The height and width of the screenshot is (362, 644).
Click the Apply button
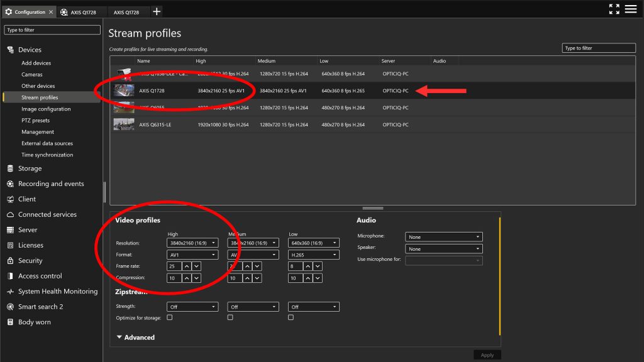click(487, 355)
